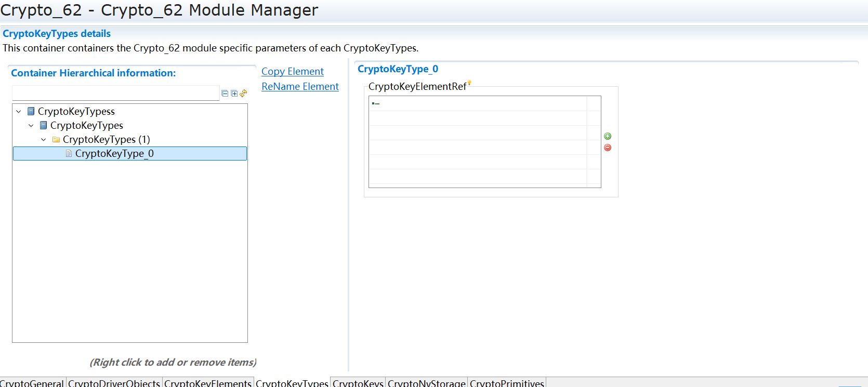Open the CryptoPrimitives tab
Image resolution: width=868 pixels, height=387 pixels.
click(x=507, y=383)
